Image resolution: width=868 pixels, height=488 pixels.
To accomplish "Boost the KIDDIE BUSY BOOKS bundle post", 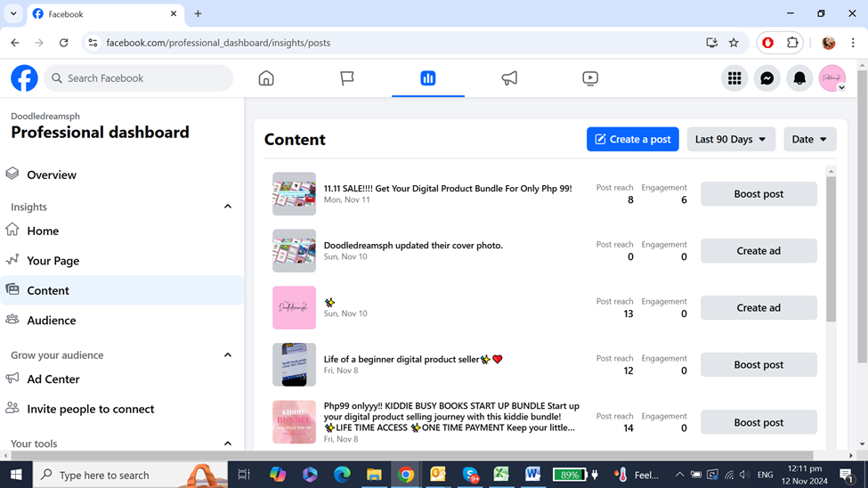I will pos(758,422).
